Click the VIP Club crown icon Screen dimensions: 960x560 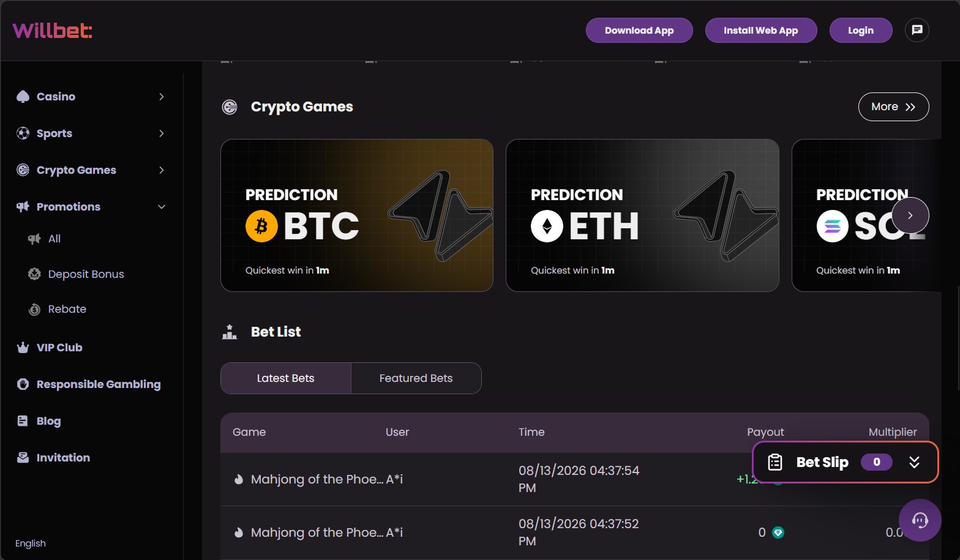coord(23,348)
